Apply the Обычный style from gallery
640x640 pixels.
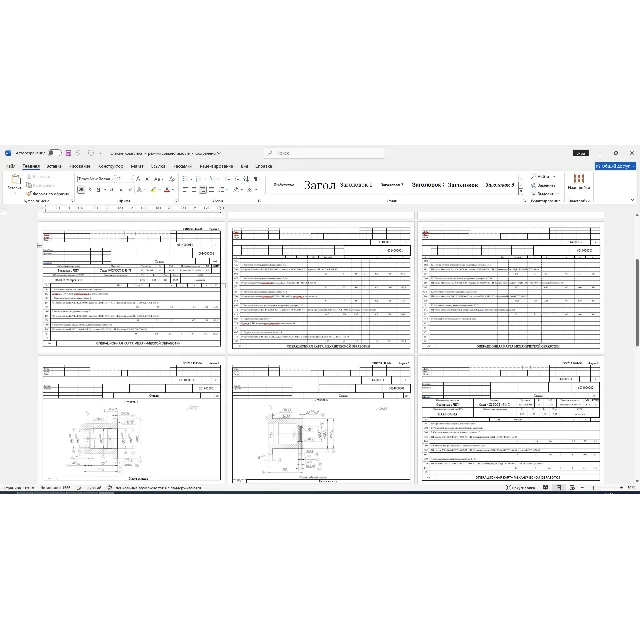284,185
